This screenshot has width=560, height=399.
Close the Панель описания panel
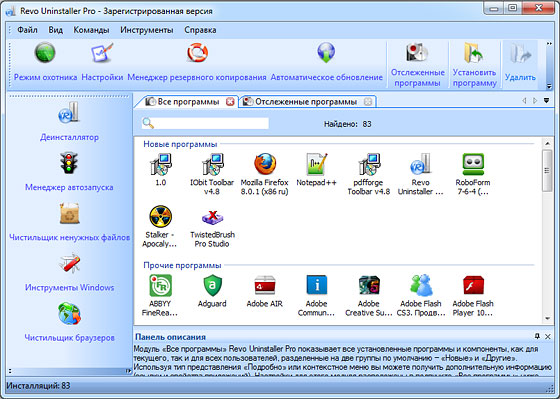[548, 336]
